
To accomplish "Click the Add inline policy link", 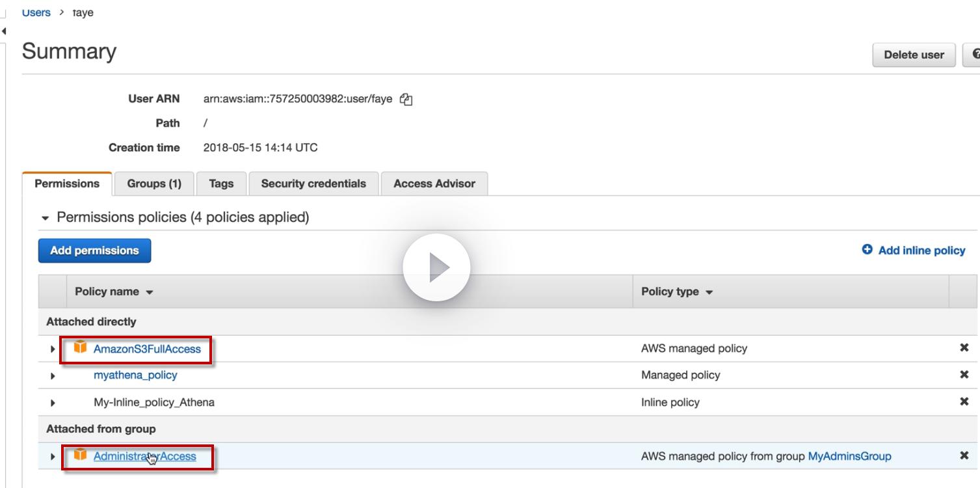I will point(921,251).
